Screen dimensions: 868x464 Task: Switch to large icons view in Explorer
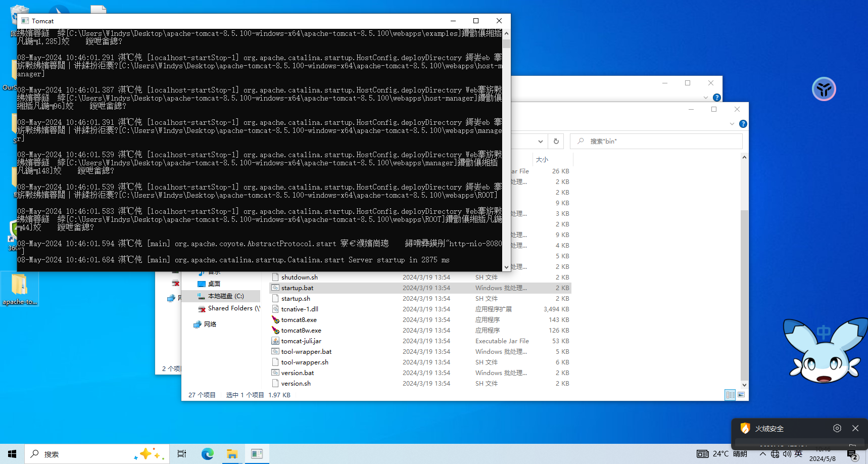741,395
